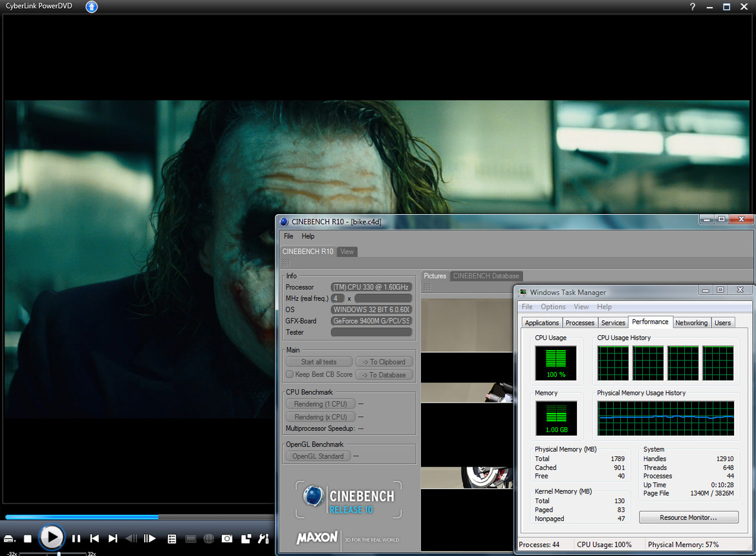Click the large Play button
The height and width of the screenshot is (556, 756).
tap(51, 537)
